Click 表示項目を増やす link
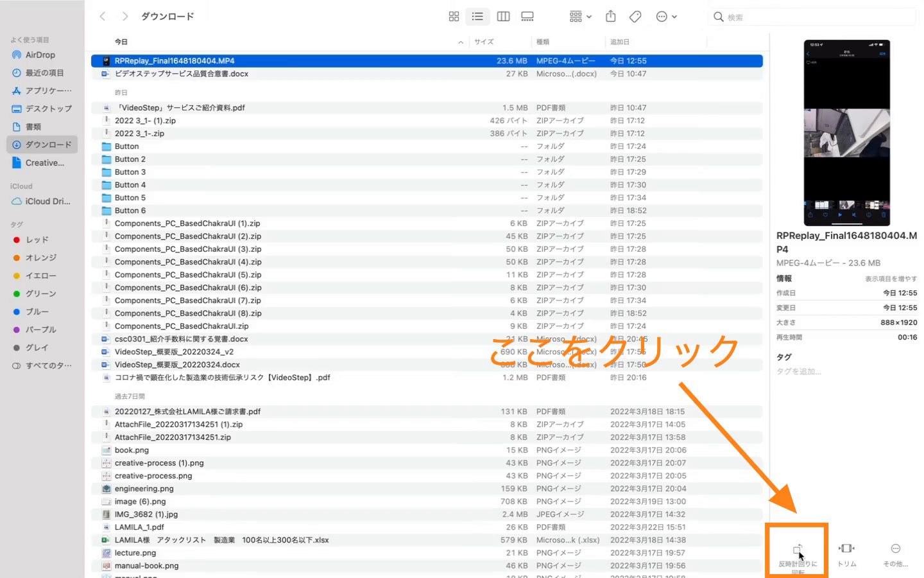 pos(891,279)
